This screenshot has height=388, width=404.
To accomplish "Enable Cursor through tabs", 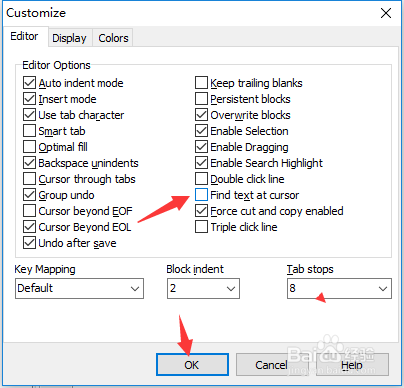I will tap(29, 179).
